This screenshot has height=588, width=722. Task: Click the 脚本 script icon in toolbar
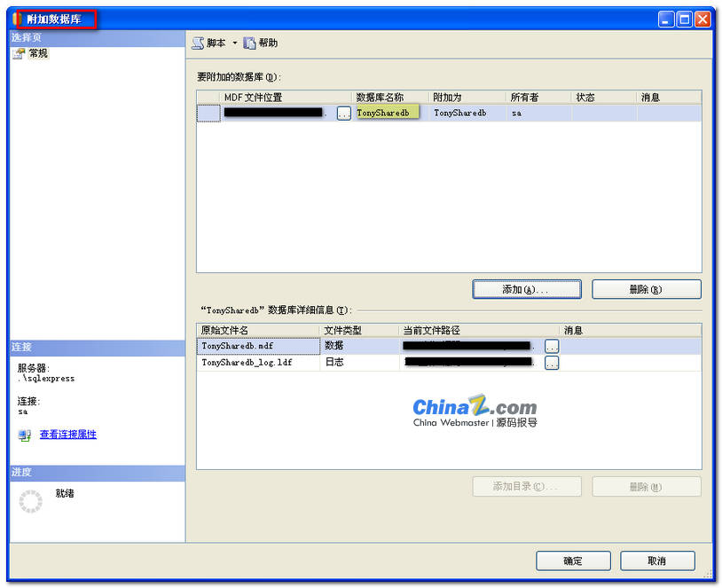(x=198, y=43)
